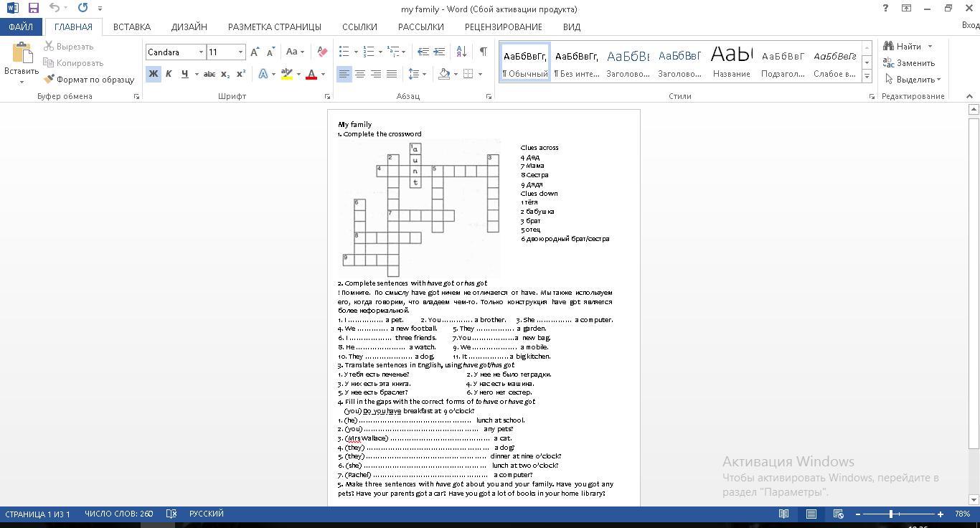Align the paragraph to the right
The height and width of the screenshot is (528, 980).
coord(376,74)
